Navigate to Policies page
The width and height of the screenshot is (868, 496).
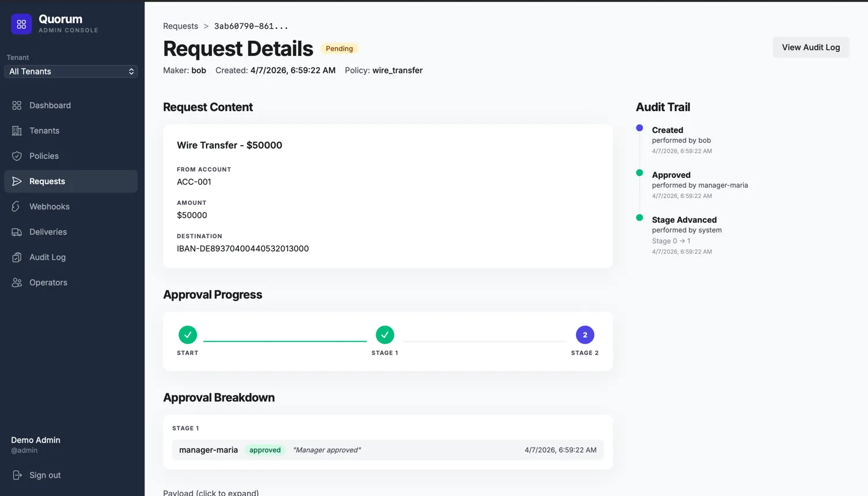pyautogui.click(x=71, y=156)
